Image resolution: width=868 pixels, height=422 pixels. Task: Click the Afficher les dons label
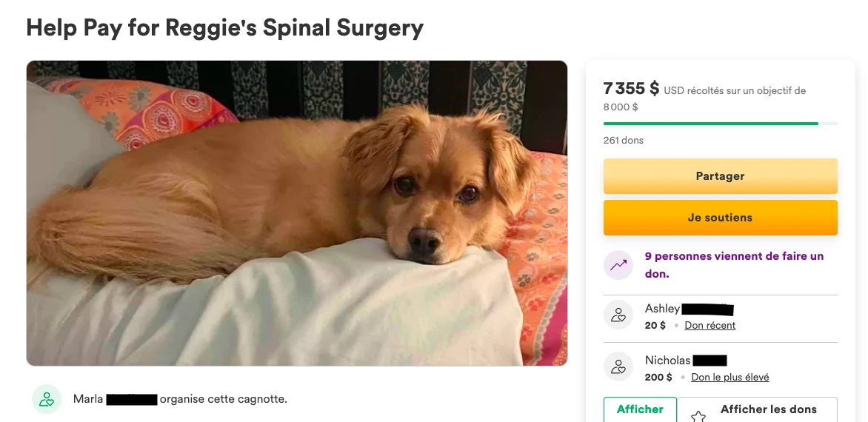tap(768, 409)
